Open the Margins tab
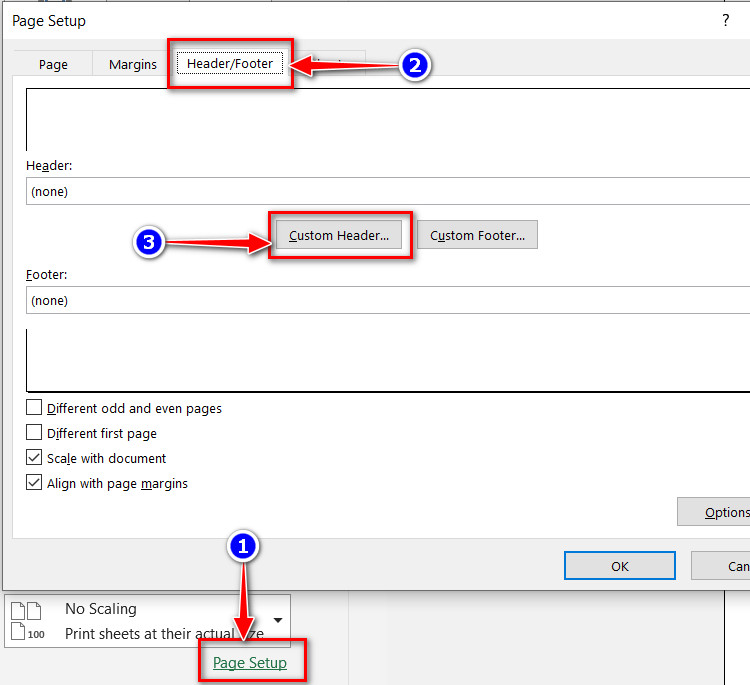This screenshot has height=685, width=750. click(x=132, y=64)
